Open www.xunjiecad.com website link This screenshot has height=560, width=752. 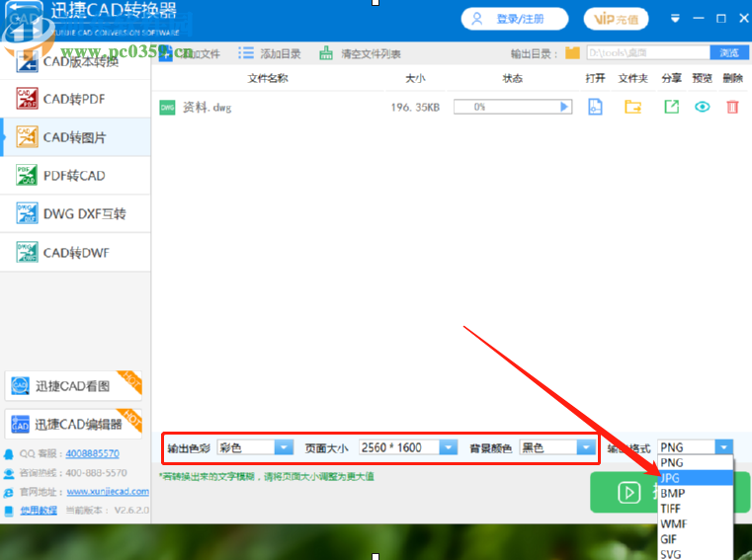coord(108,492)
